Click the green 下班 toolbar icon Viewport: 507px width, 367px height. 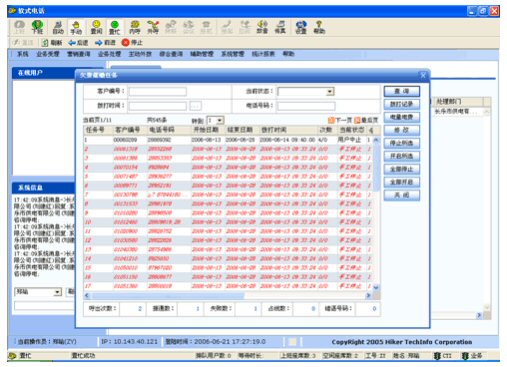tap(37, 27)
